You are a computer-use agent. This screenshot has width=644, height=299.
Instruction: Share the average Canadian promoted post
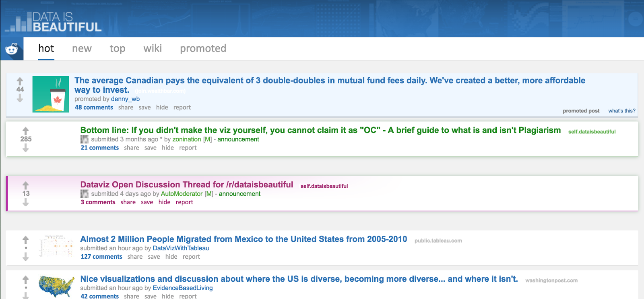coord(126,107)
